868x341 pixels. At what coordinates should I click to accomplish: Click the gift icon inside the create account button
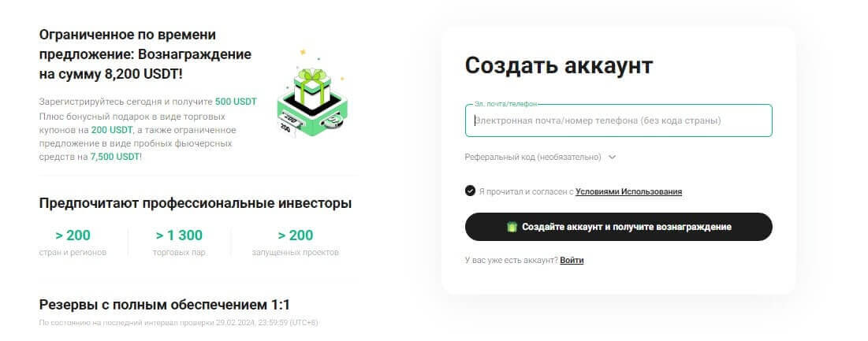(512, 227)
